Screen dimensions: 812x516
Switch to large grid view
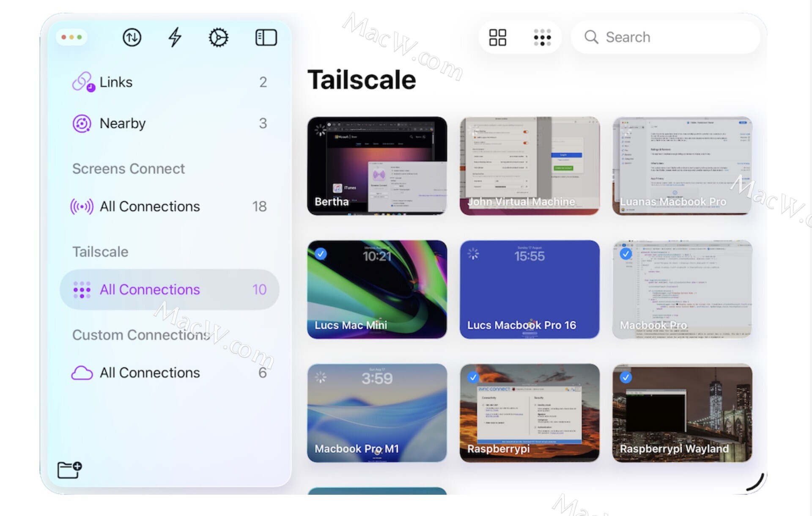point(498,37)
